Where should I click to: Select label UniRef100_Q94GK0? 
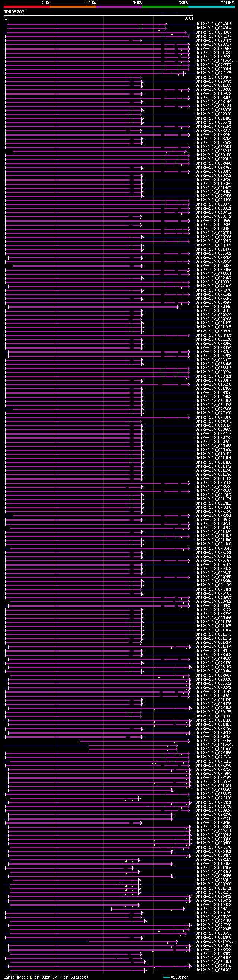[x=214, y=945]
